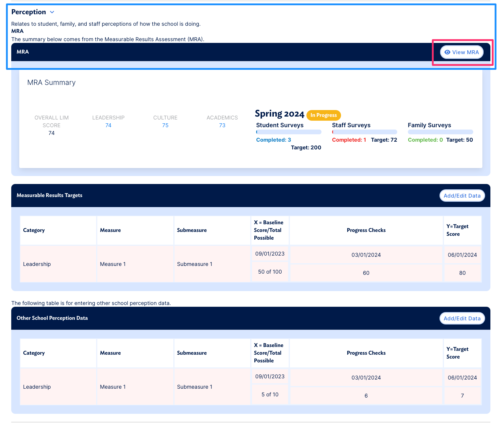
Task: Select 50 of 100 baseline score cell
Action: (x=270, y=272)
